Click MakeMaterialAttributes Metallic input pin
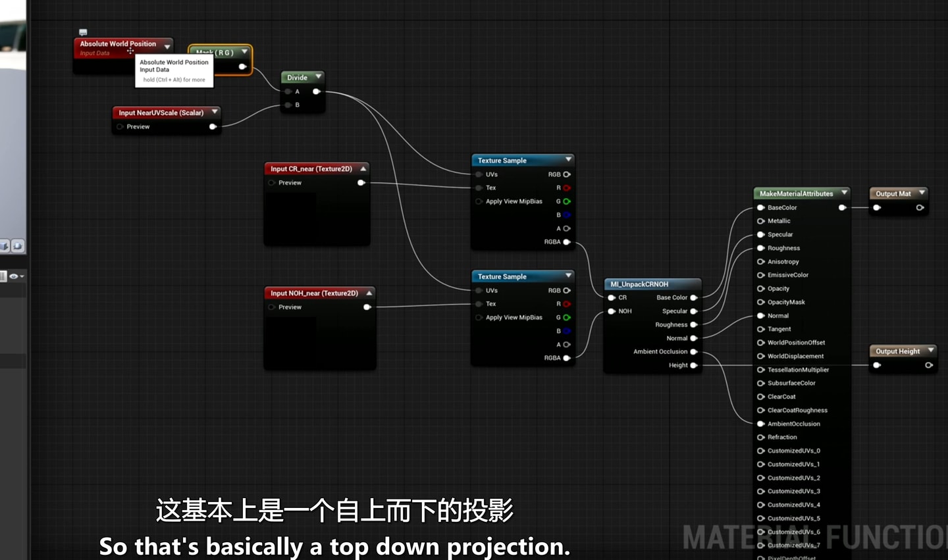Image resolution: width=948 pixels, height=560 pixels. pyautogui.click(x=761, y=221)
